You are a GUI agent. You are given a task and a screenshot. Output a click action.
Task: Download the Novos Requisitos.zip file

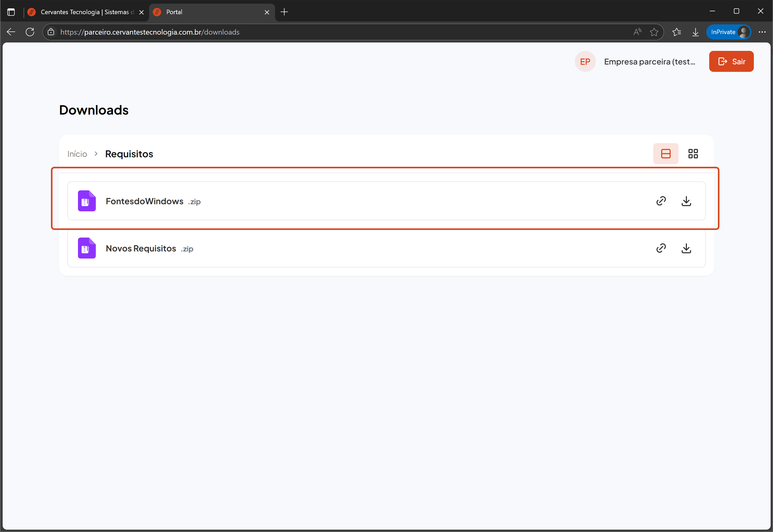[x=686, y=248]
